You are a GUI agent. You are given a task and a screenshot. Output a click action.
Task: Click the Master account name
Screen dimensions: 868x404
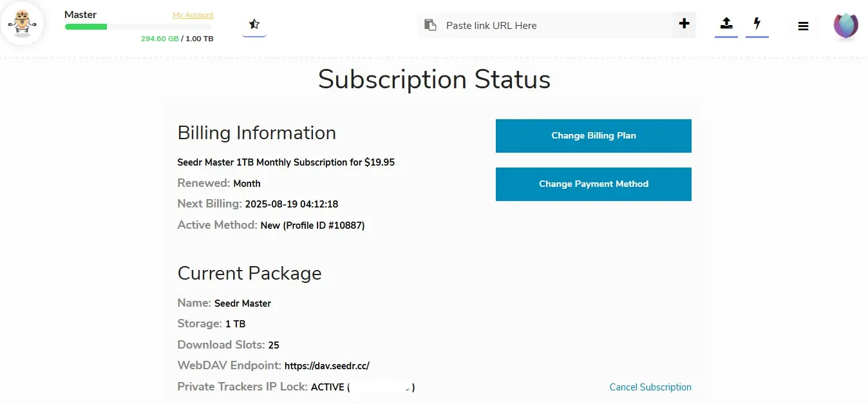(x=80, y=14)
